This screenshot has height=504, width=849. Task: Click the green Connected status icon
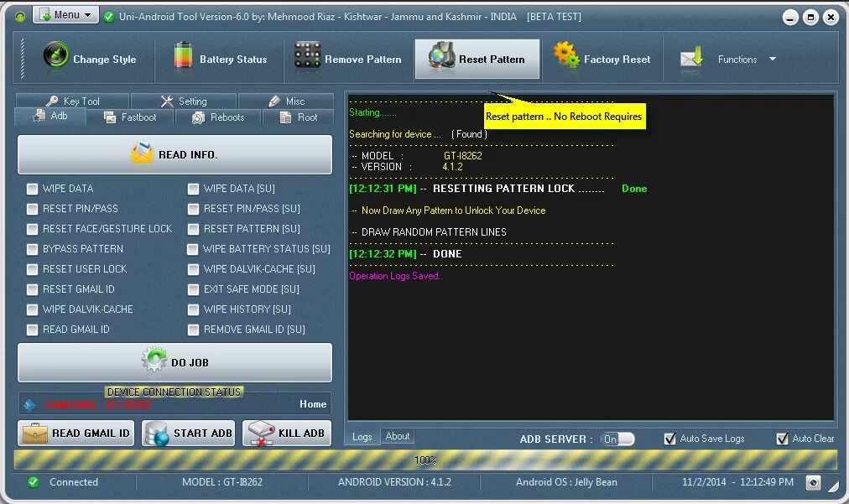(x=34, y=482)
